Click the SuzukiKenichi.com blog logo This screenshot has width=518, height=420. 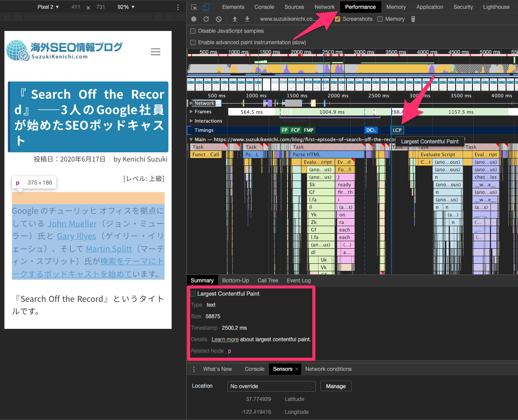click(65, 50)
